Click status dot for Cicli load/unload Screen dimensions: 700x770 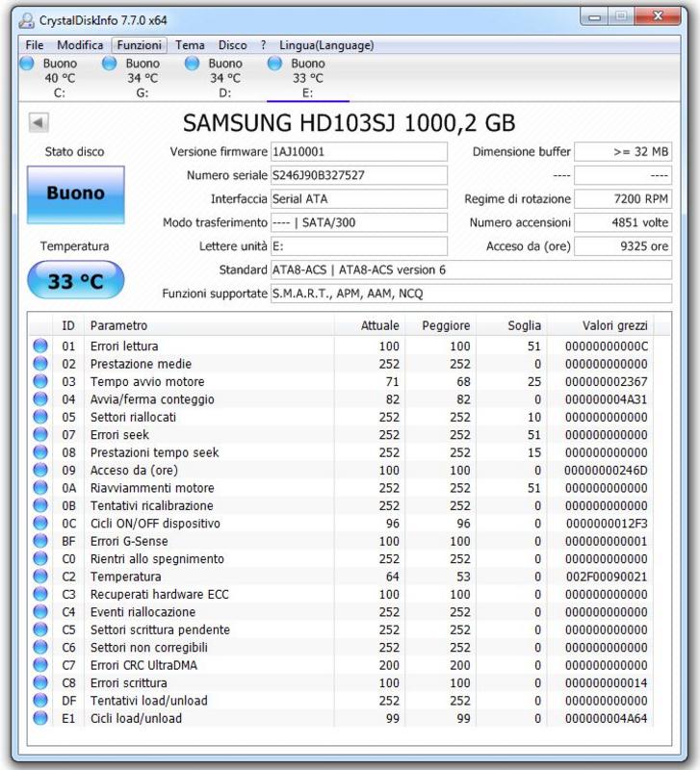[x=40, y=718]
